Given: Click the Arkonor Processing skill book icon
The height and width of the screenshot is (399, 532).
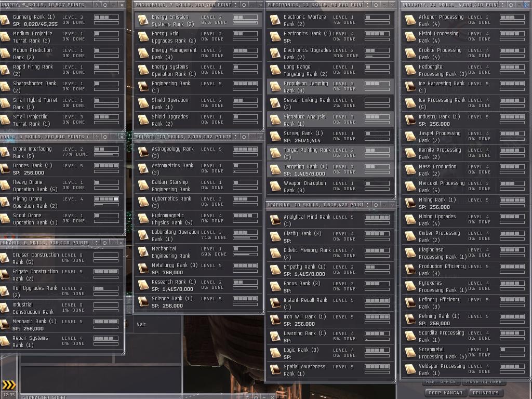Looking at the screenshot, I should 410,20.
